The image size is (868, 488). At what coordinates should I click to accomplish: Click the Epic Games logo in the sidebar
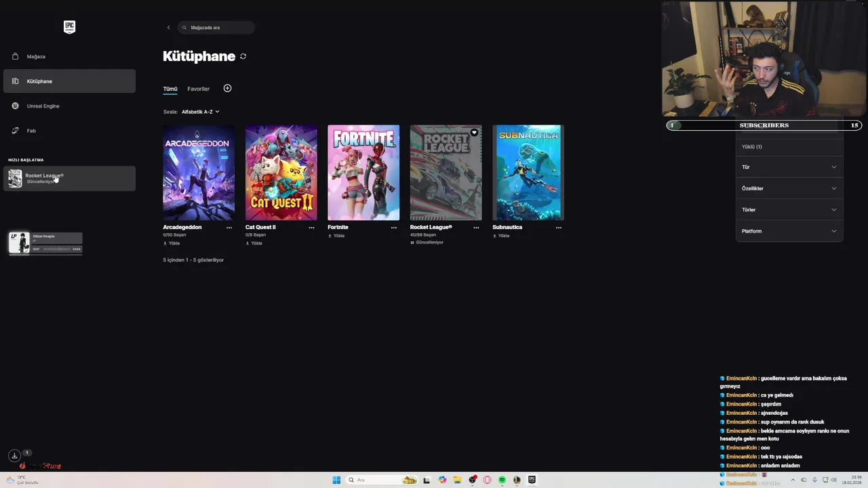(69, 27)
